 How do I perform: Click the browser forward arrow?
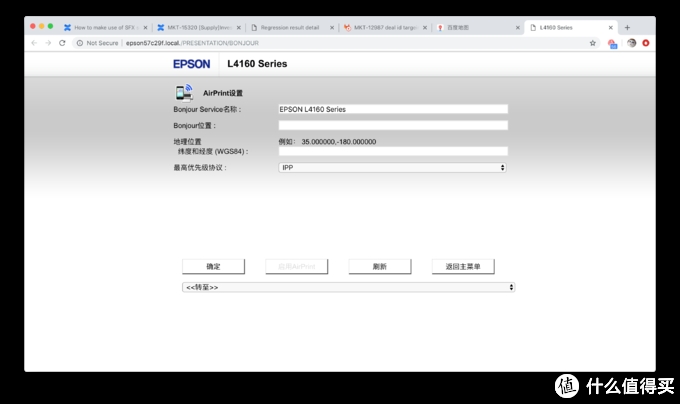click(48, 43)
